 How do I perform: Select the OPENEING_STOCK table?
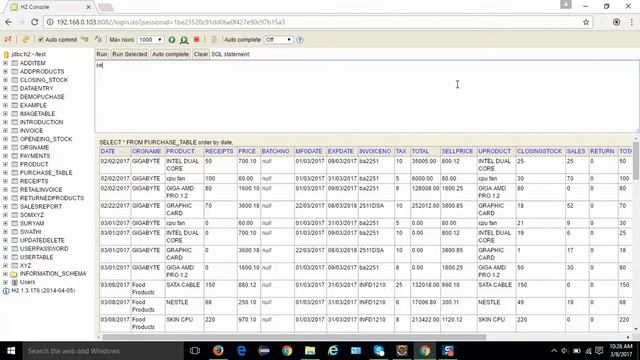click(x=46, y=139)
